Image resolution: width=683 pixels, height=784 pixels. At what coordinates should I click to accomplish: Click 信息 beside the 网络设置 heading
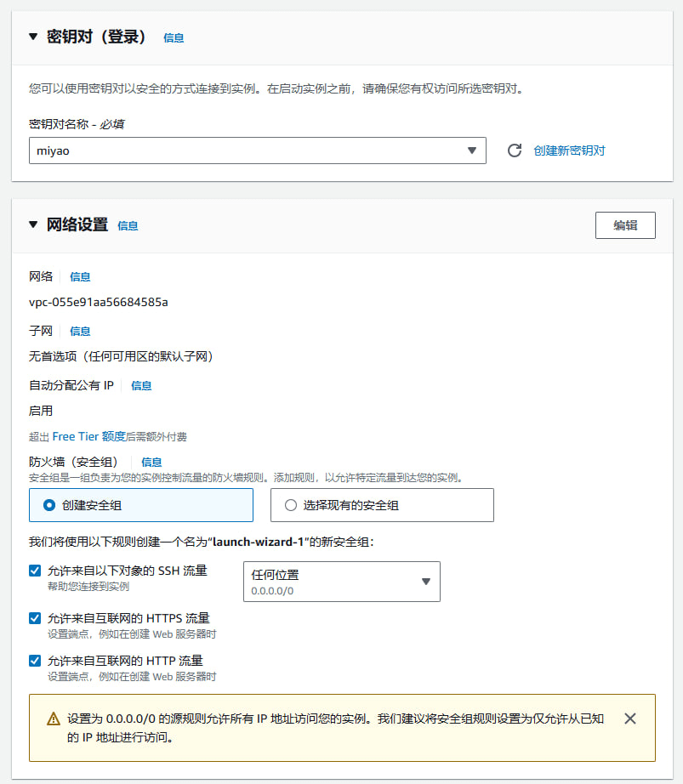tap(128, 226)
